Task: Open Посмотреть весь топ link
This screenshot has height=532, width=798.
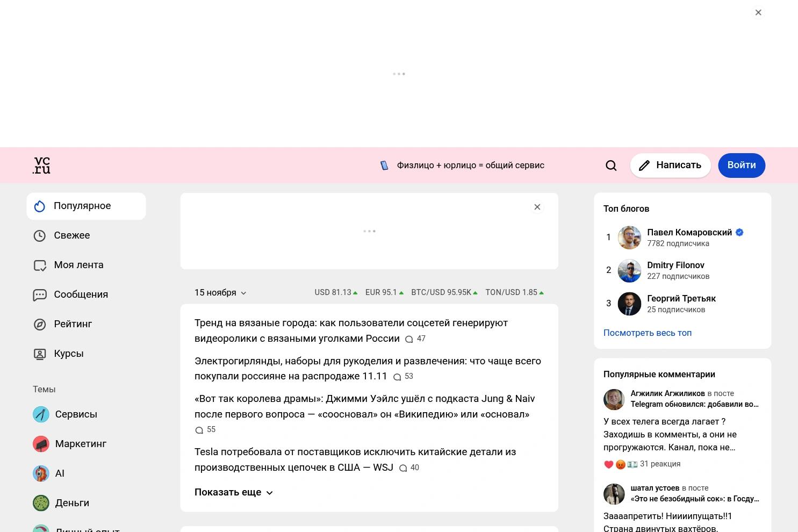Action: click(x=647, y=333)
